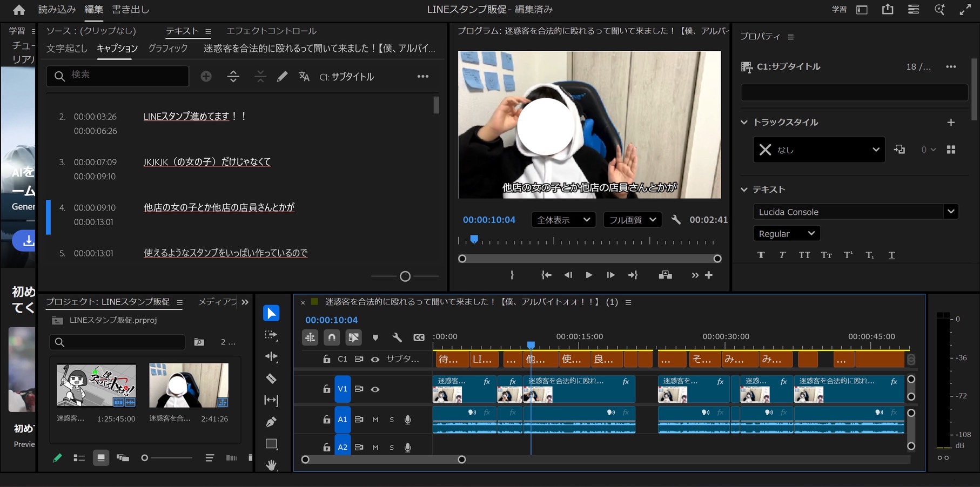Screen dimensions: 980x487
Task: Select the Hand tool
Action: (271, 464)
